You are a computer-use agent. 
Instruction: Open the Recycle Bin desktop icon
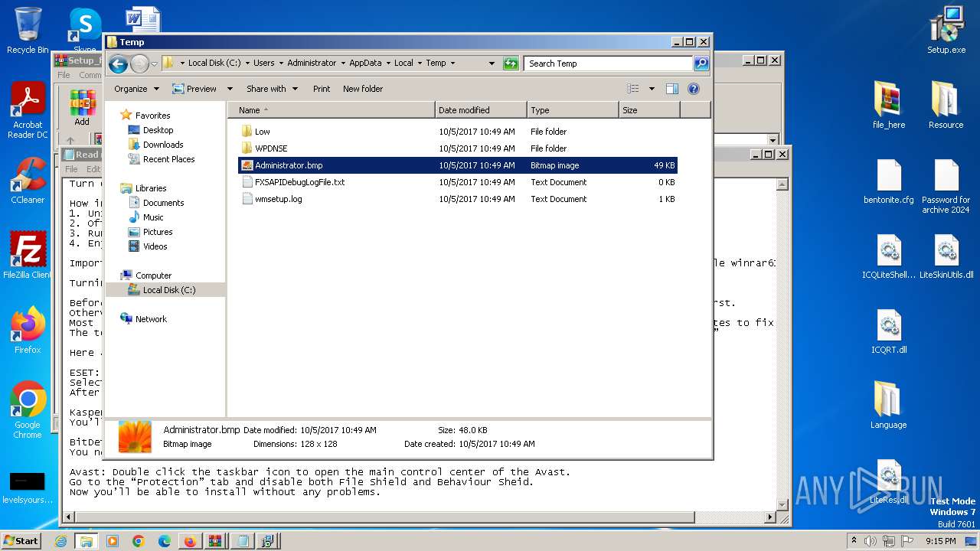28,31
